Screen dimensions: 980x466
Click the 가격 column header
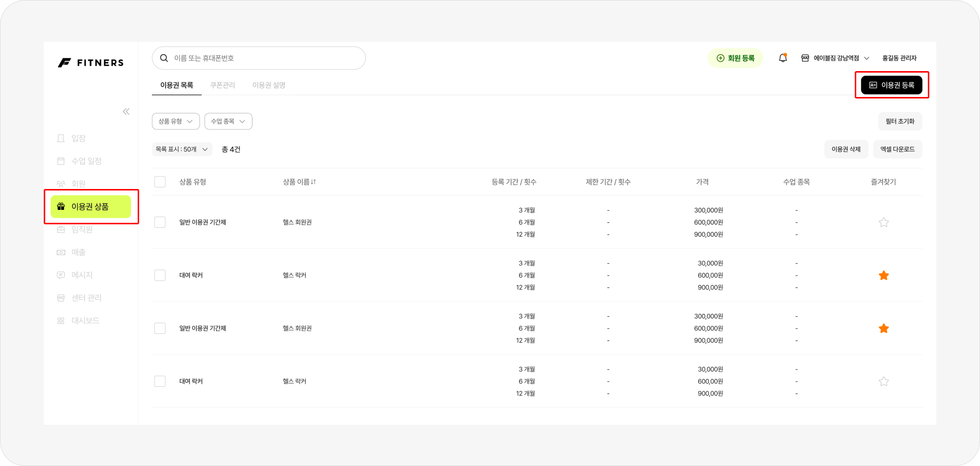(x=702, y=182)
